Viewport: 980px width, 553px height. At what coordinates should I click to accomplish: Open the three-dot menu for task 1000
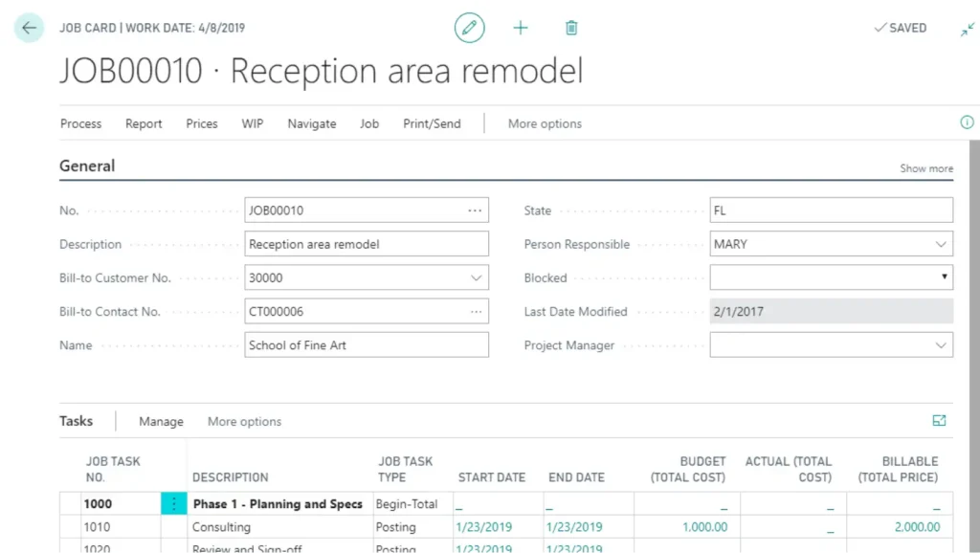[x=173, y=503]
